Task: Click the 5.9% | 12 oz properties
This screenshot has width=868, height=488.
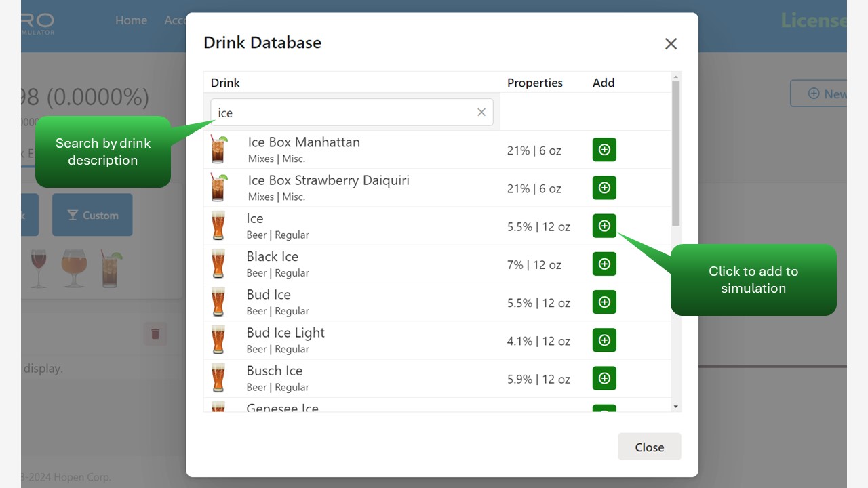Action: (538, 379)
